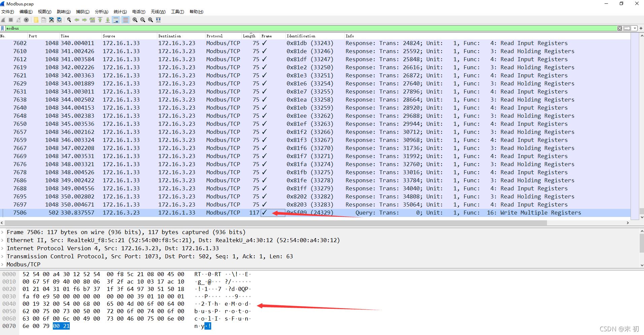Click packet list scroll-up arrow
This screenshot has height=335, width=644.
tap(642, 36)
